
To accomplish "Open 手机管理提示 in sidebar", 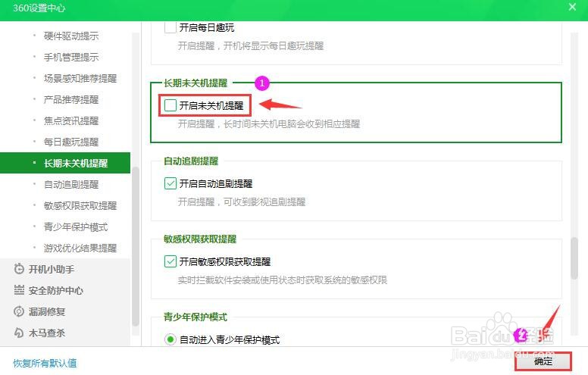I will pyautogui.click(x=71, y=57).
